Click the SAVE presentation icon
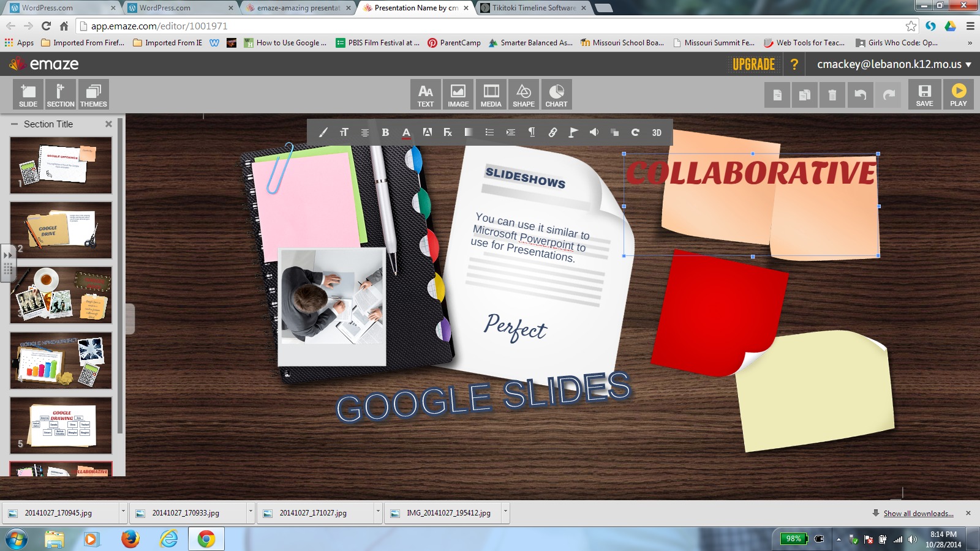This screenshot has width=980, height=551. tap(924, 94)
